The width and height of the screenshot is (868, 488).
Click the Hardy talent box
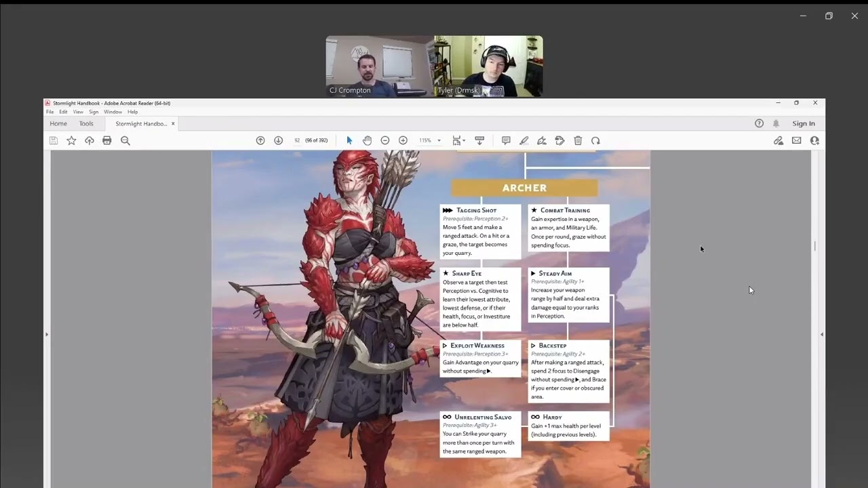(x=568, y=426)
